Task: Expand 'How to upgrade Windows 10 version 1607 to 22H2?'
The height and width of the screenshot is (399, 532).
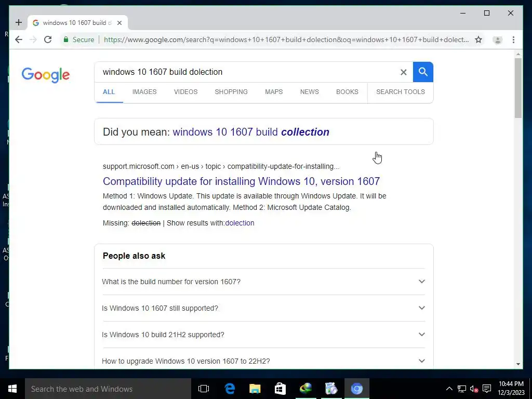Action: click(263, 361)
